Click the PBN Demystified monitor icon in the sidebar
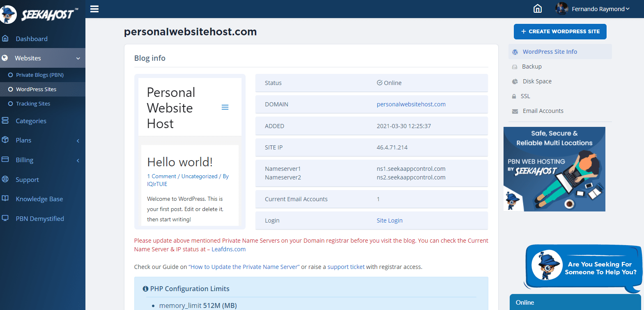The image size is (644, 310). tap(5, 218)
